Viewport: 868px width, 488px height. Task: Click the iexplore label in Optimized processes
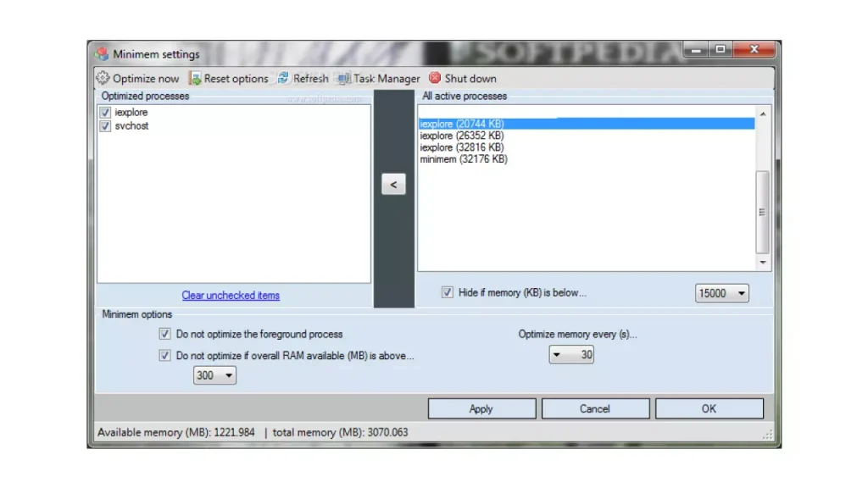(x=131, y=113)
